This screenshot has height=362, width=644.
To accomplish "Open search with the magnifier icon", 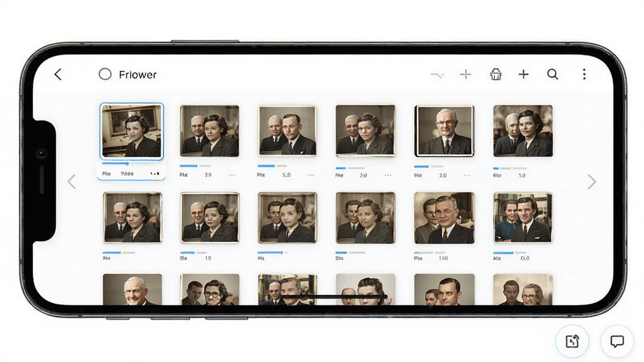I will [553, 74].
